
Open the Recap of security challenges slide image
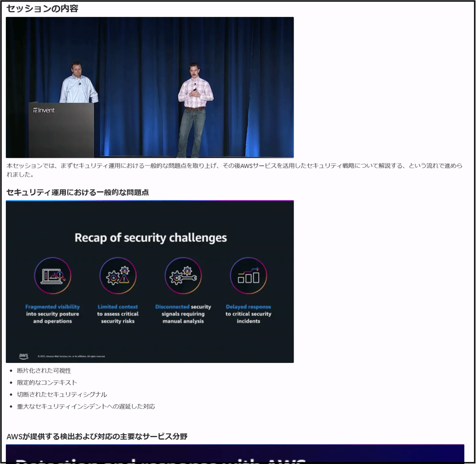pos(150,281)
